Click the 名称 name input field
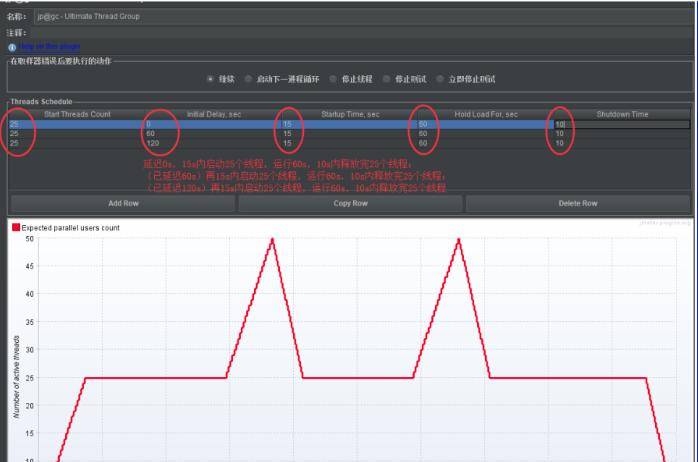The height and width of the screenshot is (462, 698). point(363,16)
